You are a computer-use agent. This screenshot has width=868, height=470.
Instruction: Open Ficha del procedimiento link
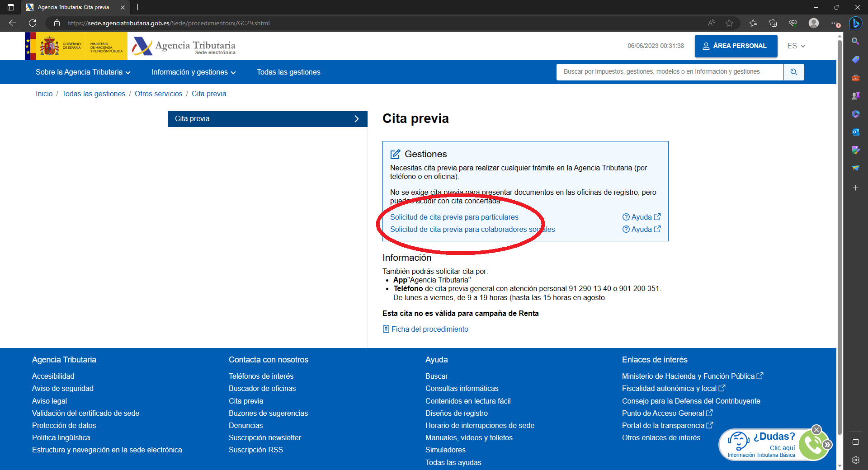pos(429,329)
